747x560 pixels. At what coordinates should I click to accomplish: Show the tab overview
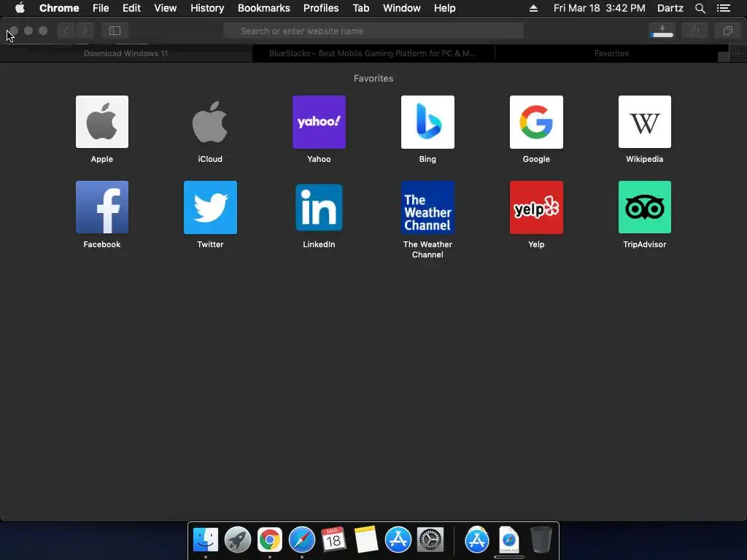click(727, 31)
